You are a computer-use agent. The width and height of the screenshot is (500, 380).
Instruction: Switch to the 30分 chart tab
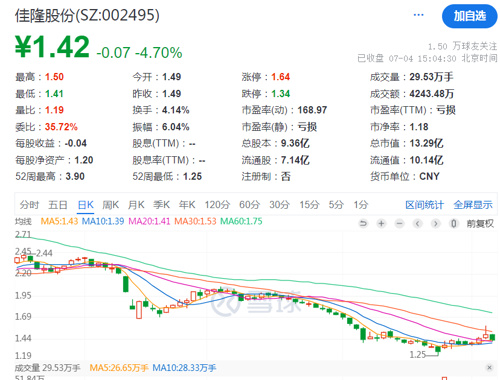pos(280,205)
